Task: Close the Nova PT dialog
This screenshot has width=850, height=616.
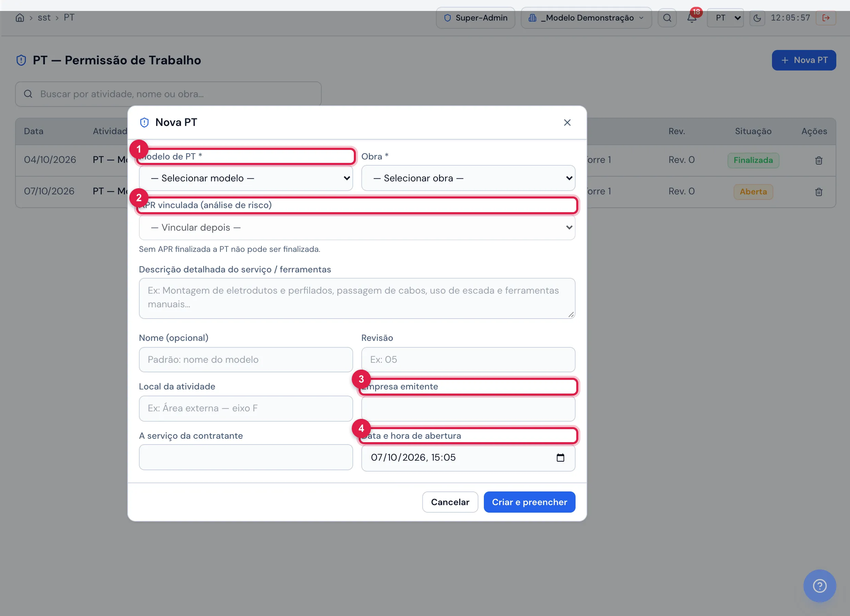Action: pos(567,123)
